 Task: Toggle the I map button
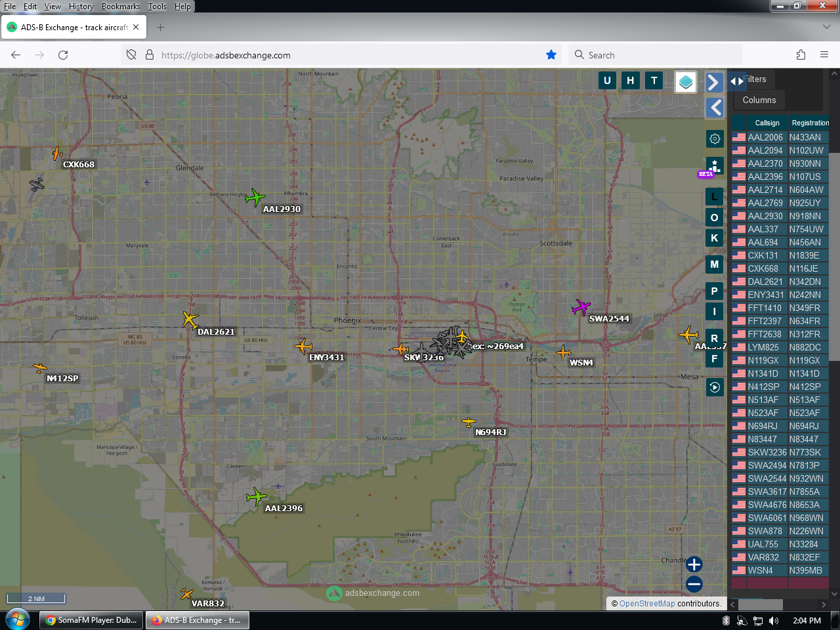[x=715, y=311]
